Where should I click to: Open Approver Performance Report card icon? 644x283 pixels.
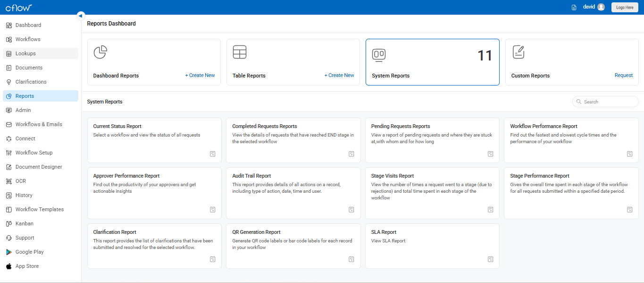click(213, 210)
